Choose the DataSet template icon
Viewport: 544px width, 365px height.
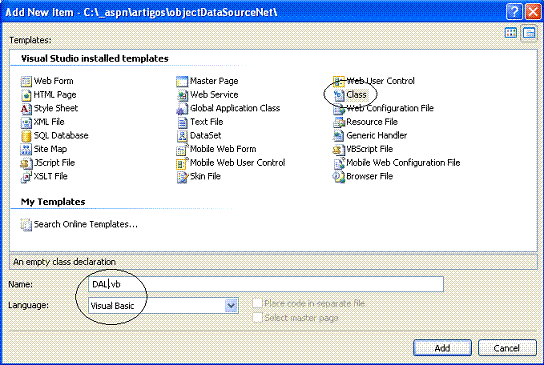point(182,136)
